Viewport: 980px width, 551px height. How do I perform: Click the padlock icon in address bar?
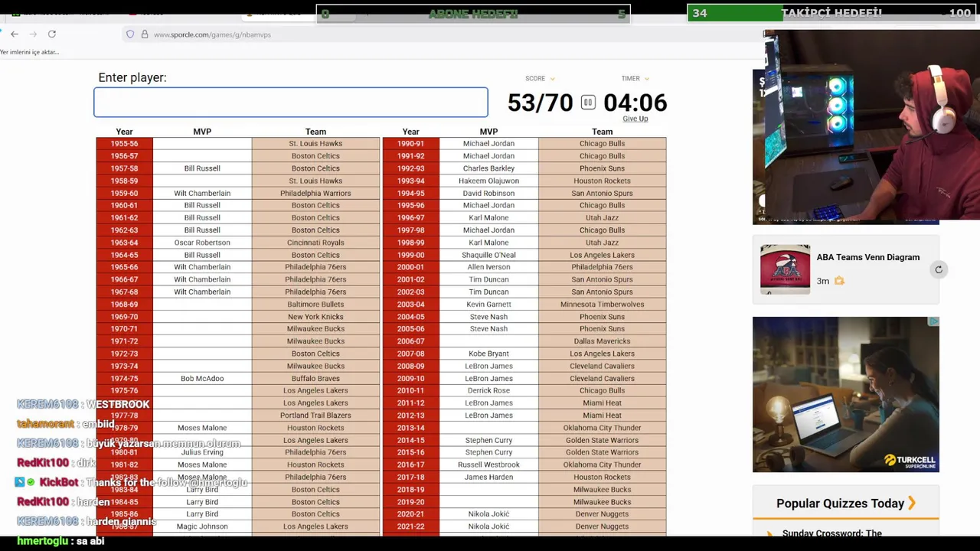click(x=144, y=34)
